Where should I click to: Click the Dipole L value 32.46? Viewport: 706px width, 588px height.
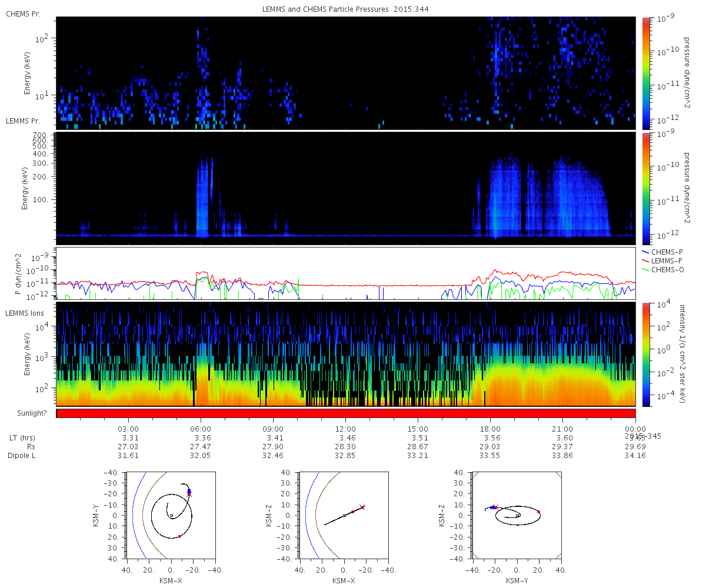pos(273,456)
